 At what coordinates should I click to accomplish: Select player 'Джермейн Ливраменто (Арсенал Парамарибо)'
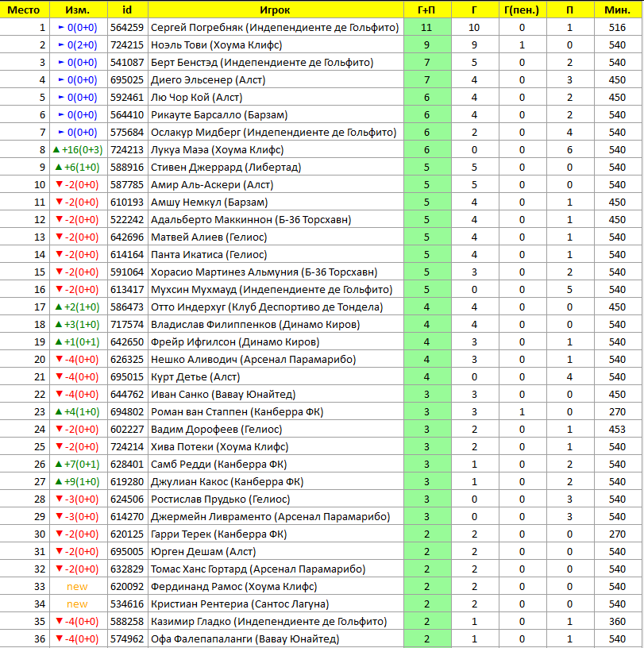coord(270,517)
